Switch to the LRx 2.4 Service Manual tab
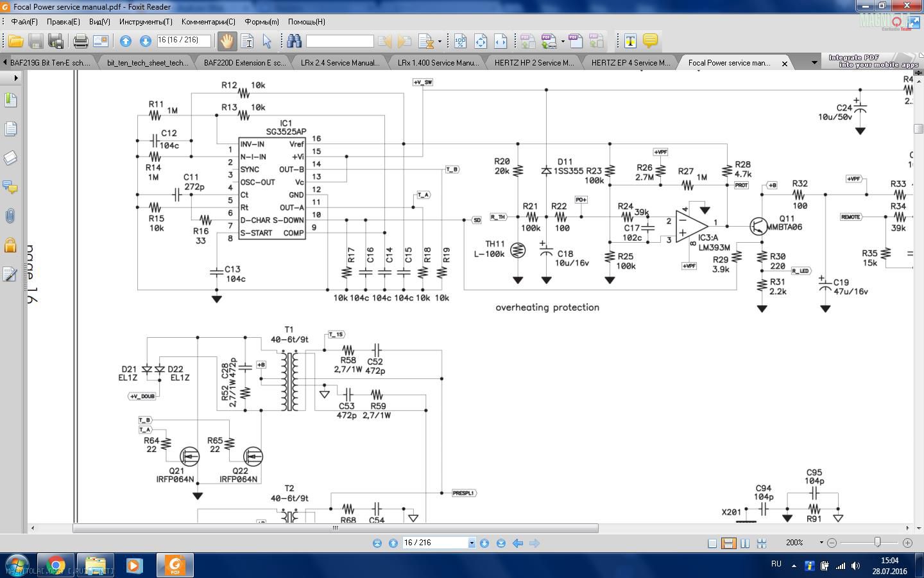The width and height of the screenshot is (924, 578). click(x=339, y=63)
